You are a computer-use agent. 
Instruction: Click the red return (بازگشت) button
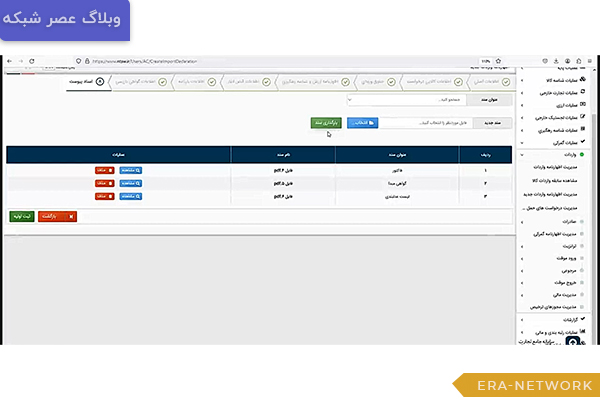point(57,216)
